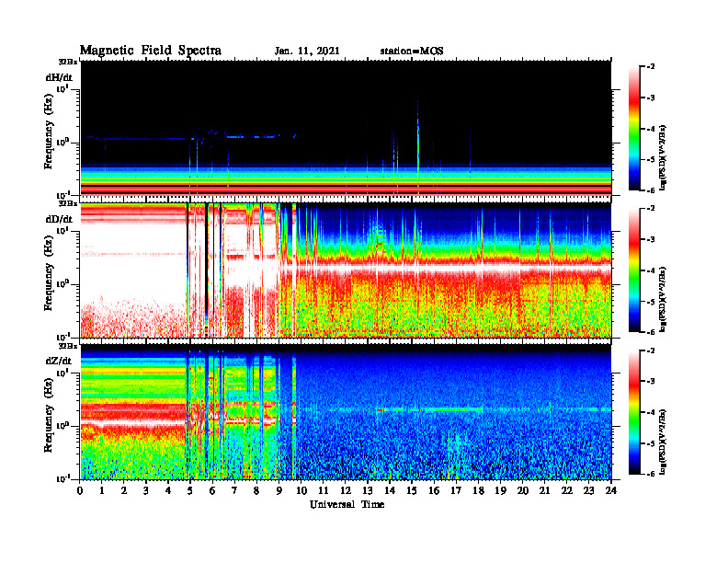
Task: Click the hour "13" time axis tick label
Action: (x=368, y=491)
